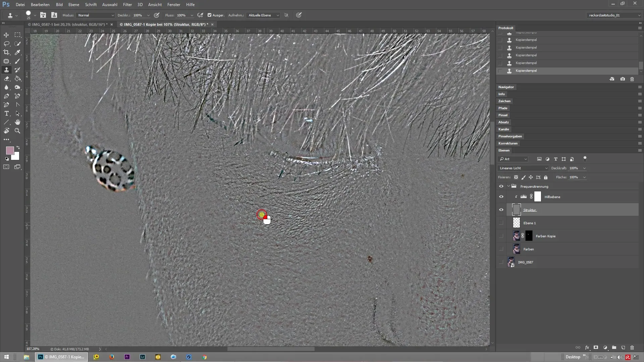Delete current history state trash icon
This screenshot has width=644, height=362.
pos(632,79)
